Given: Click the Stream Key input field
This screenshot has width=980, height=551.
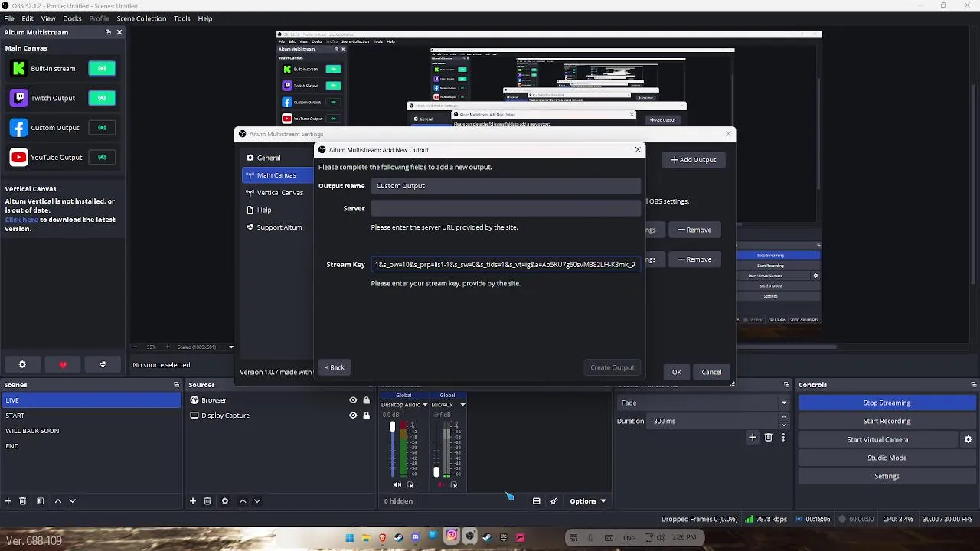Looking at the screenshot, I should point(505,265).
